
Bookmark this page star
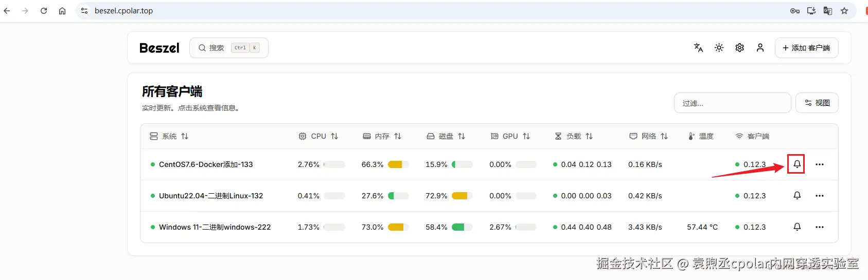point(844,11)
